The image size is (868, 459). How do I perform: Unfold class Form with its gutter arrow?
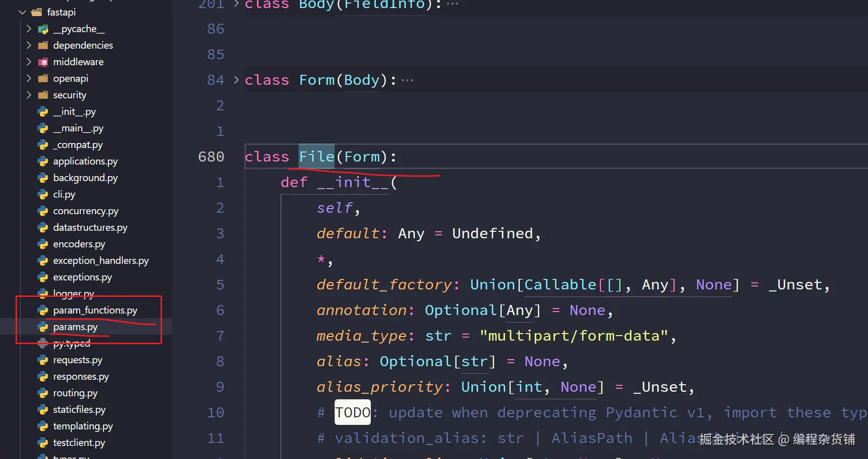236,80
